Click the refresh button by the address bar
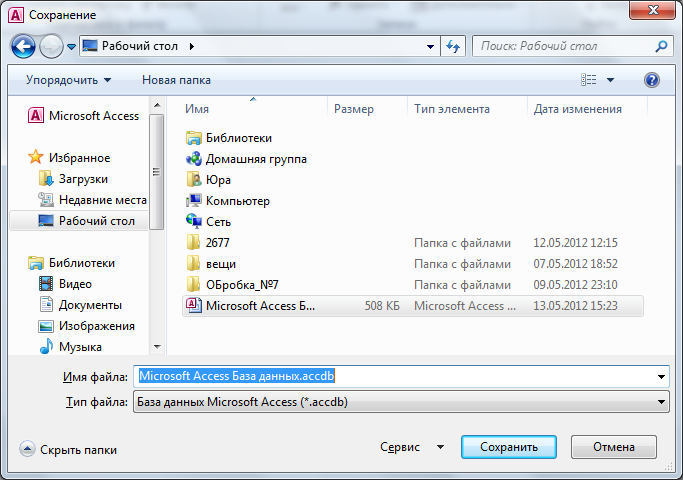This screenshot has height=480, width=683. 453,46
